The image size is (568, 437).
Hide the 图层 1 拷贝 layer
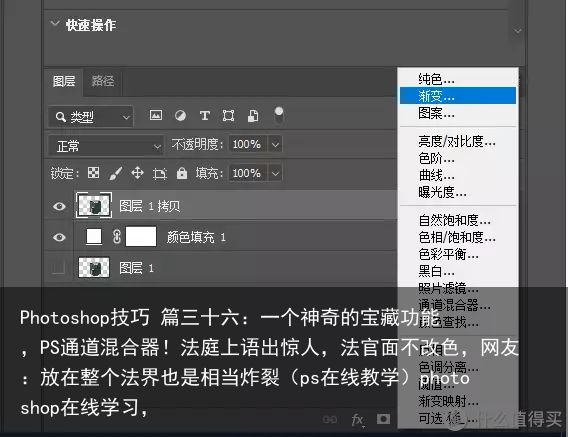(x=59, y=206)
